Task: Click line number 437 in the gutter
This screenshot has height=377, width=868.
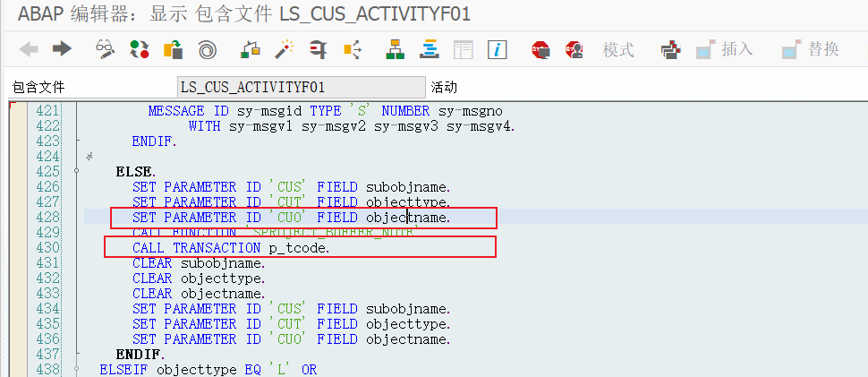Action: [47, 354]
